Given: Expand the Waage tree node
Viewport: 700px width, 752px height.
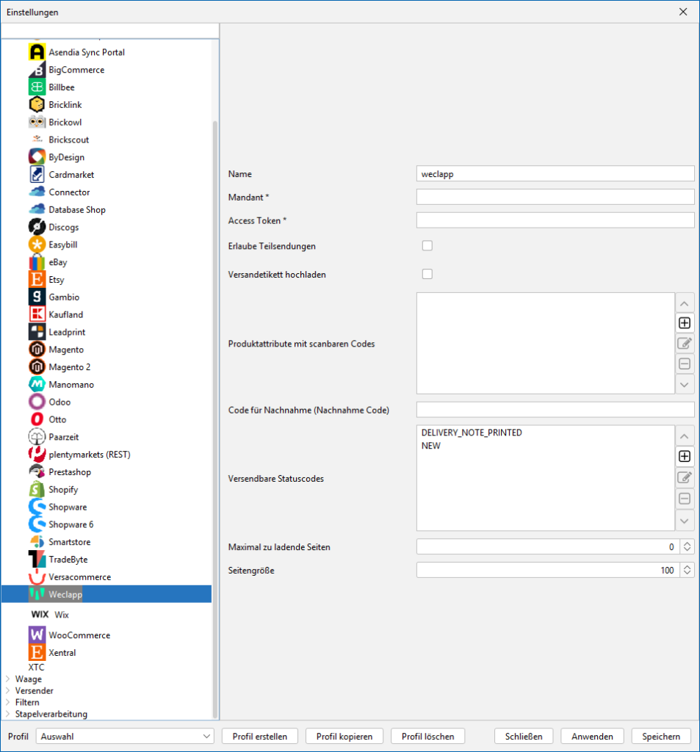Looking at the screenshot, I should pos(8,679).
